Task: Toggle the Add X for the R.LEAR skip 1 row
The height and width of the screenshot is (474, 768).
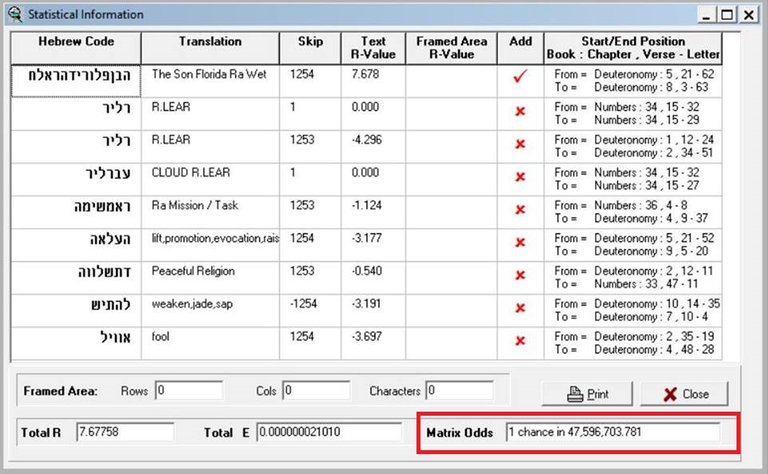Action: (520, 112)
